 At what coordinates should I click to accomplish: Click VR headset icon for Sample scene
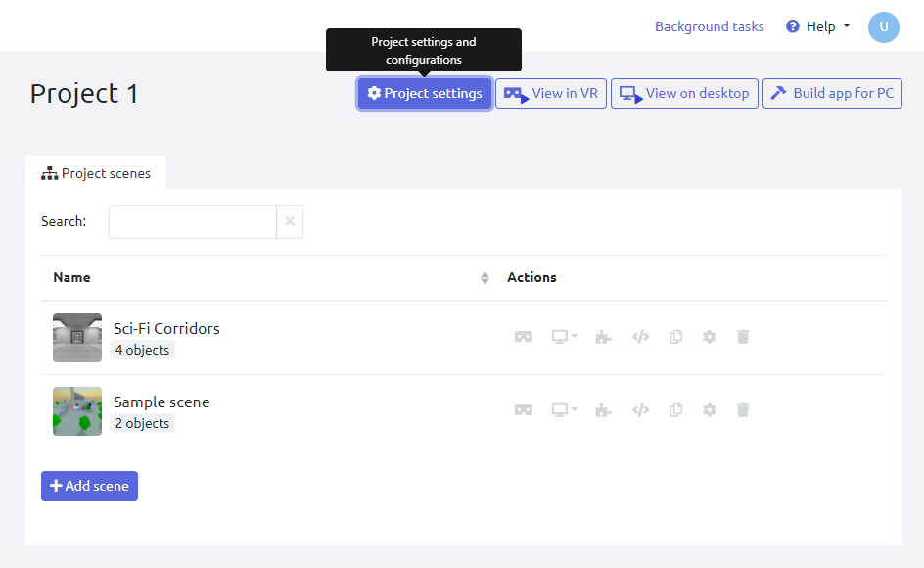(x=524, y=410)
